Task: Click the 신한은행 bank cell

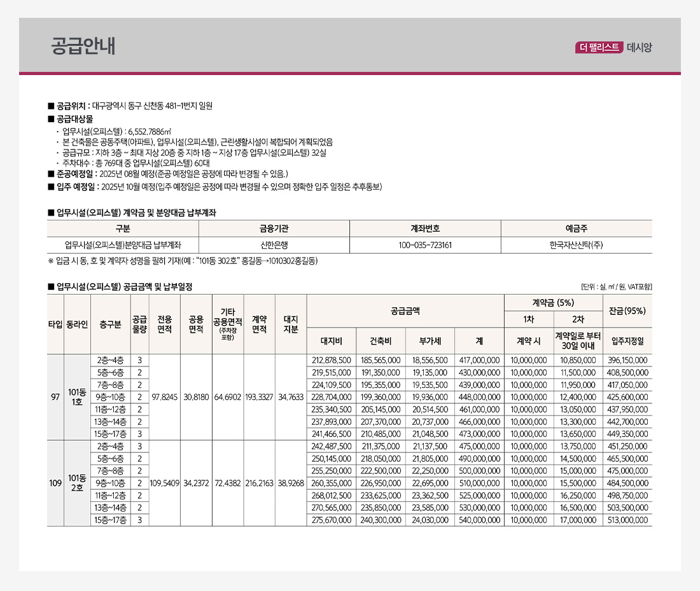Action: point(274,245)
